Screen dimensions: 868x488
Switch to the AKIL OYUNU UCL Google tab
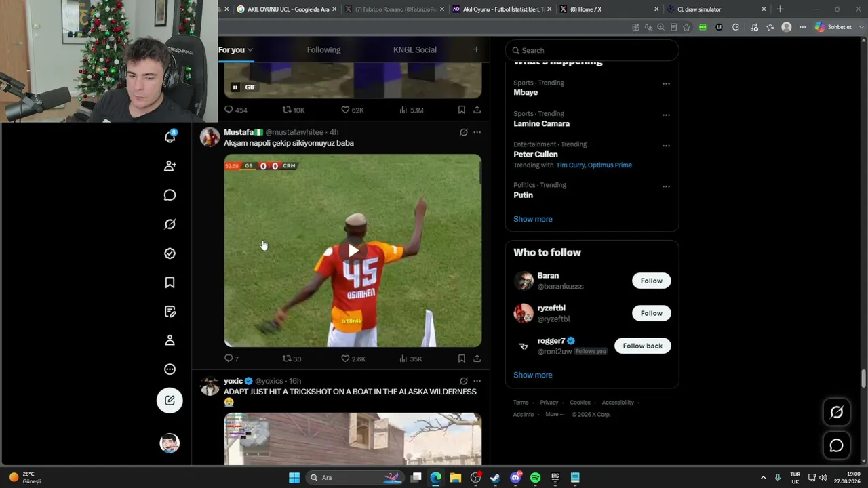click(286, 9)
